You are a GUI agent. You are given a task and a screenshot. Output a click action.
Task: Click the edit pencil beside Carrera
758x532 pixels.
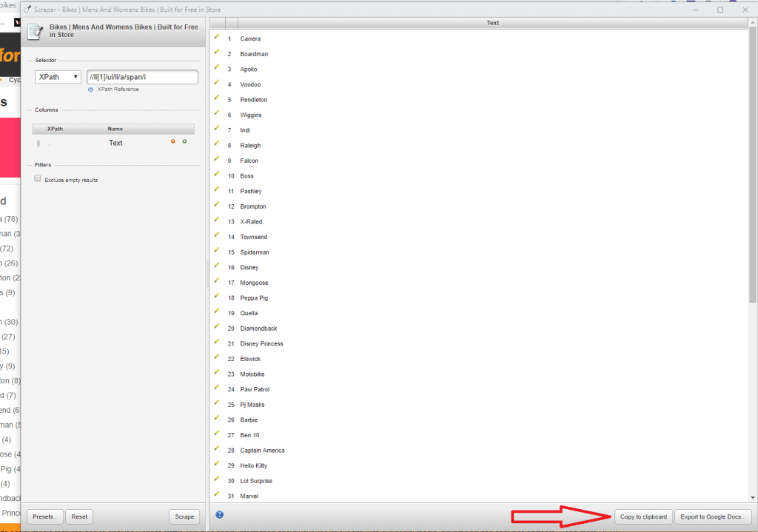(x=217, y=38)
